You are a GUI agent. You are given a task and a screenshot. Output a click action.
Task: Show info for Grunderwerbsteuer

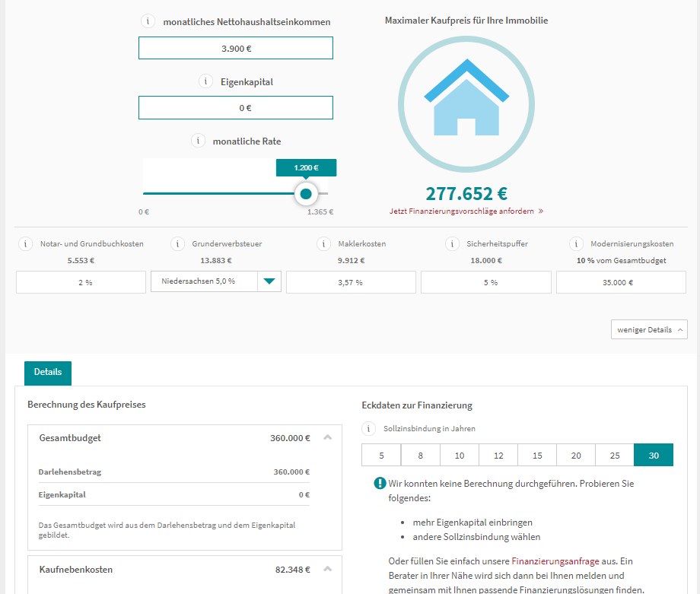[177, 243]
